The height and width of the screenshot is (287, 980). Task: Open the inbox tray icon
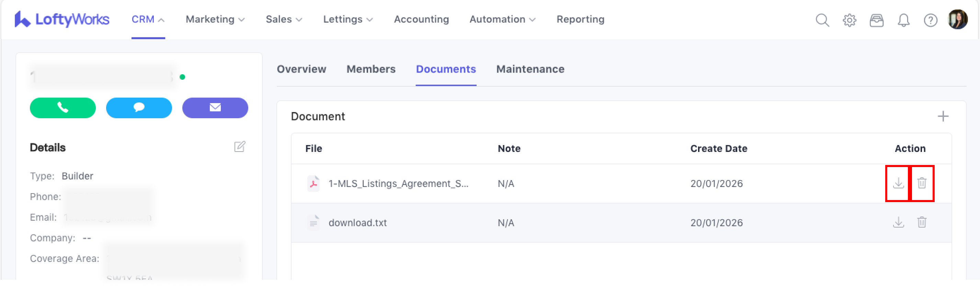(x=876, y=20)
